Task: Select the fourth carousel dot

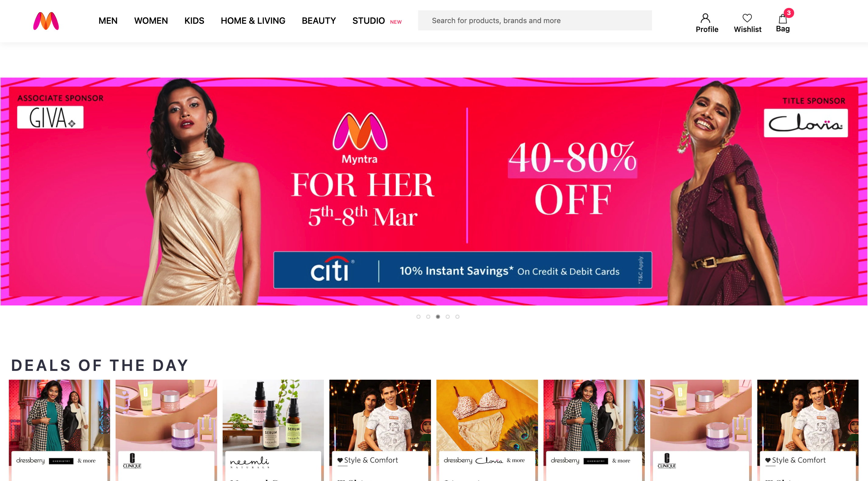Action: [x=447, y=316]
